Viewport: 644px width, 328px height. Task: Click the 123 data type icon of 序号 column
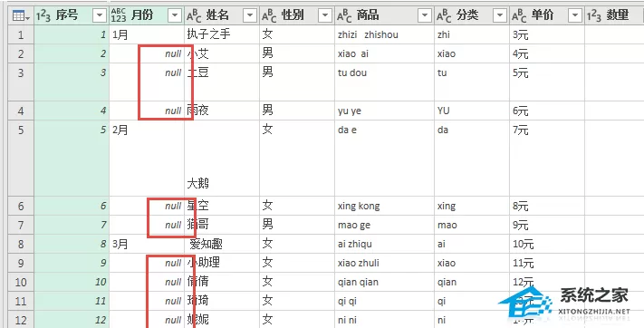(43, 15)
